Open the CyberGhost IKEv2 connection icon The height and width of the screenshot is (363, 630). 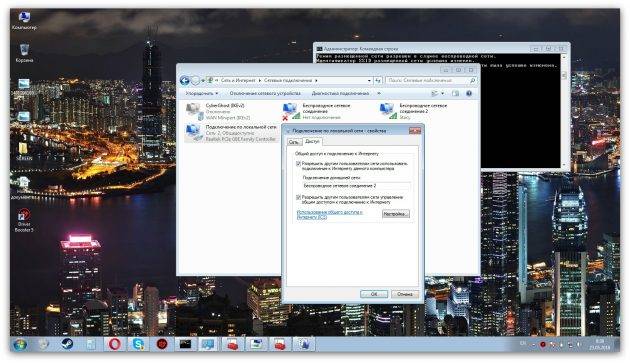pyautogui.click(x=194, y=111)
